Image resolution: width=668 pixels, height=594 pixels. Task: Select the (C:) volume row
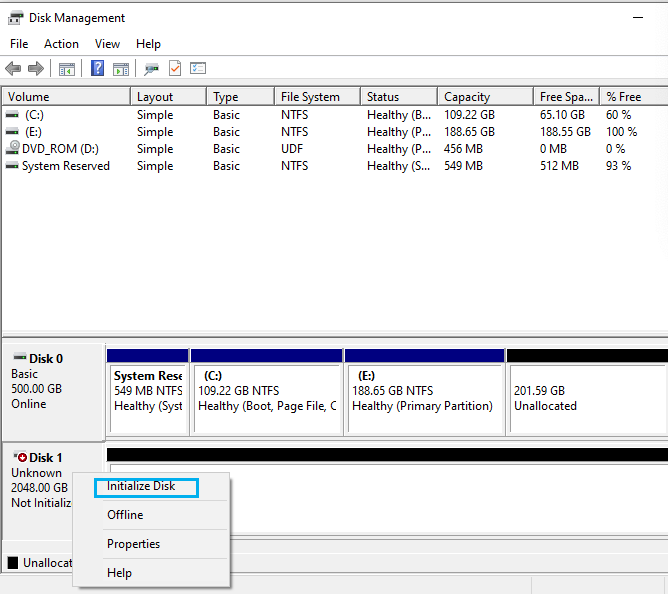pyautogui.click(x=334, y=115)
